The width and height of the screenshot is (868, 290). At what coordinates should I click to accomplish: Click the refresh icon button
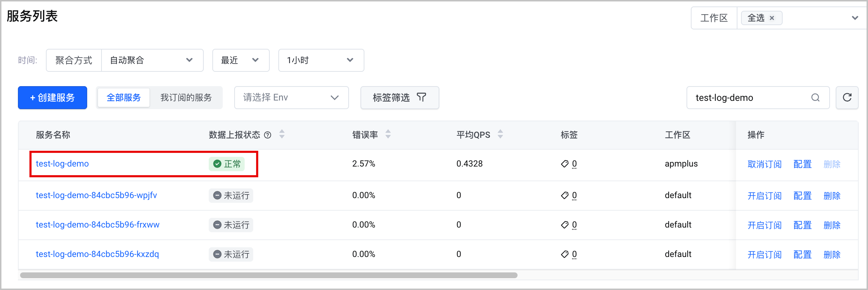pyautogui.click(x=847, y=98)
